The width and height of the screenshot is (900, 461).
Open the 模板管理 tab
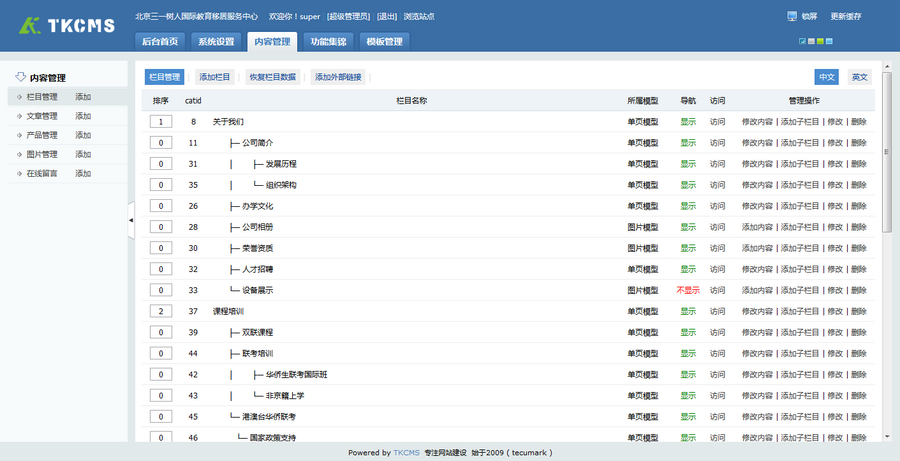(385, 41)
